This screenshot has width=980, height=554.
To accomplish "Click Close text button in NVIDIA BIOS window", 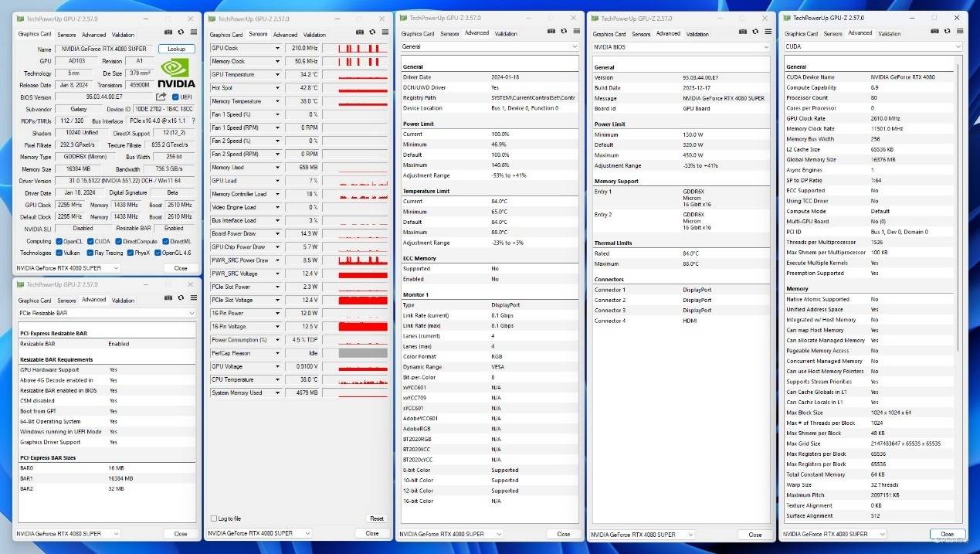I will pyautogui.click(x=755, y=535).
